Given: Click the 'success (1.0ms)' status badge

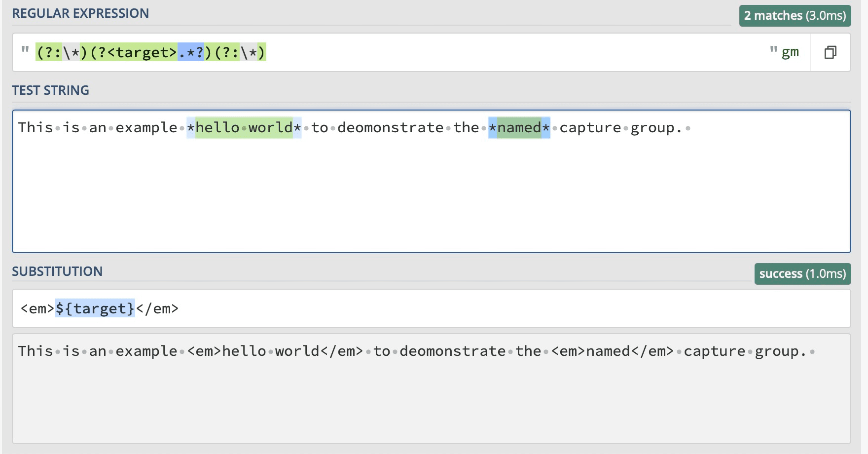Looking at the screenshot, I should 802,274.
